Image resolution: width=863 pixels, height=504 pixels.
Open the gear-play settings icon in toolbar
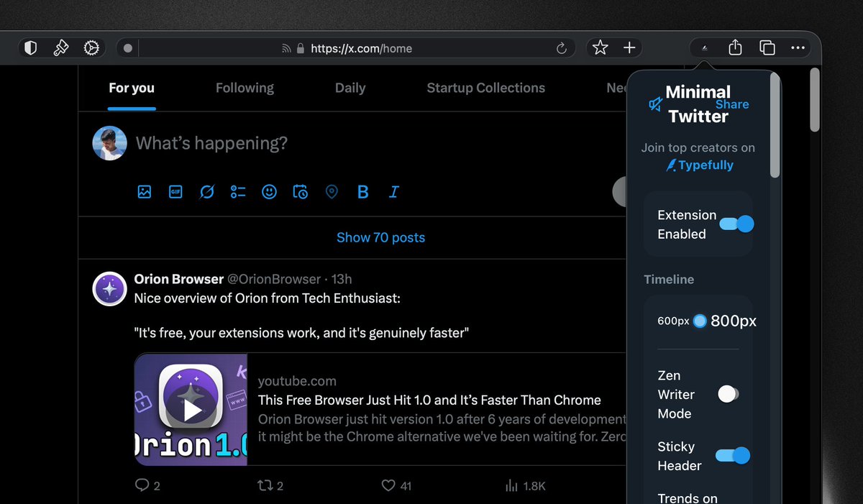91,48
